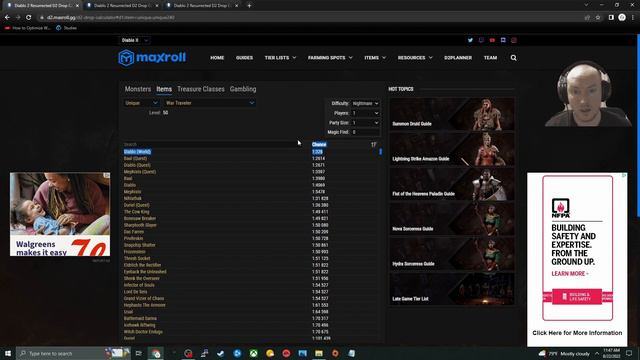Image resolution: width=640 pixels, height=360 pixels.
Task: Show hidden system tray icons
Action: (597, 353)
